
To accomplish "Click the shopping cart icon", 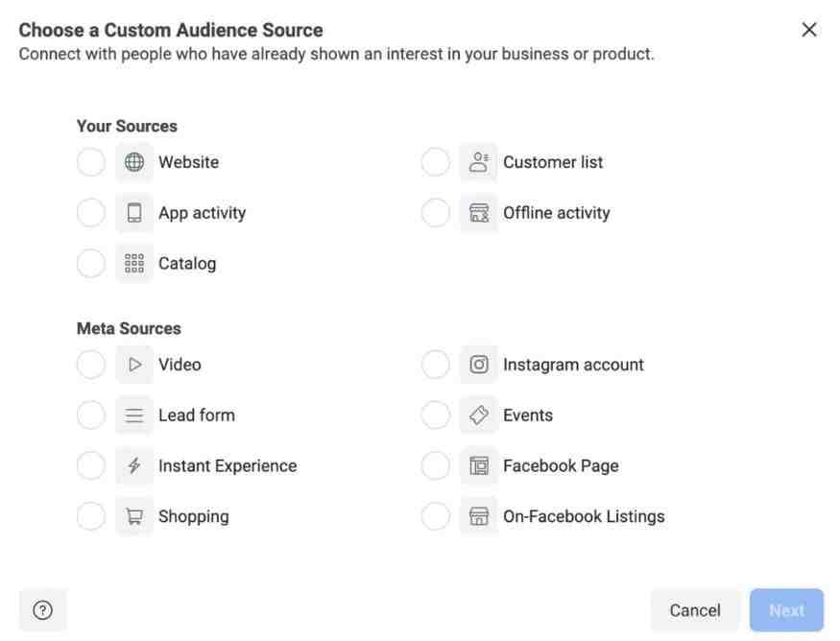I will pyautogui.click(x=134, y=516).
